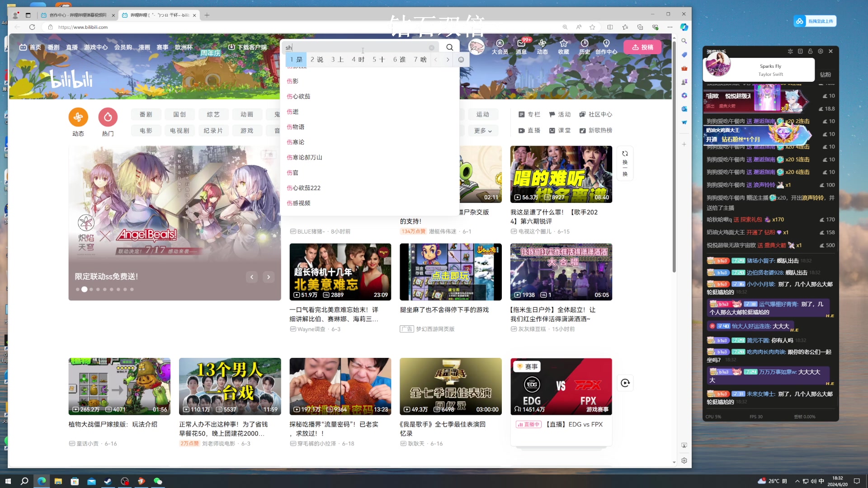Toggle the danmaku assistant lock icon
The width and height of the screenshot is (868, 488).
click(x=810, y=52)
